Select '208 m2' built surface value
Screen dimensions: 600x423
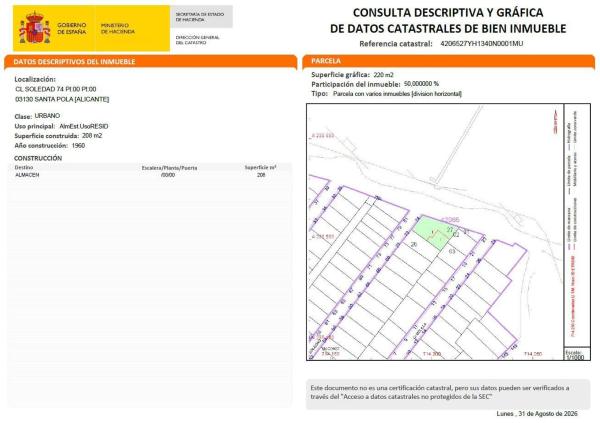(92, 136)
